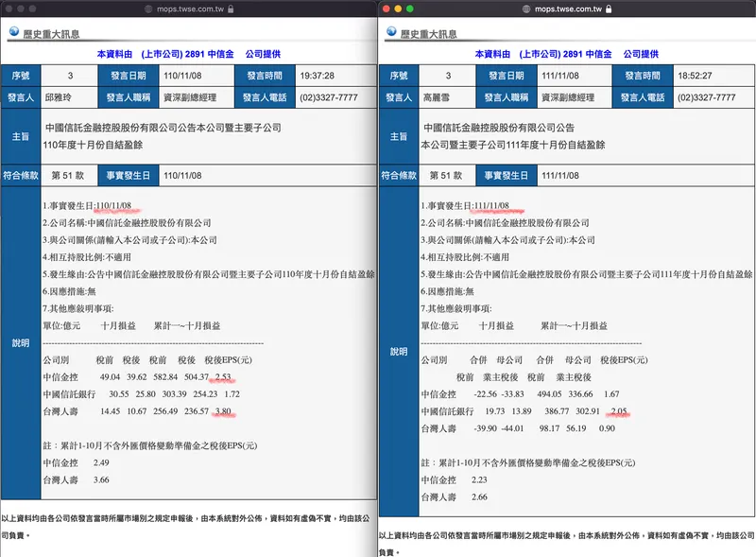Minimize right window with yellow button
The width and height of the screenshot is (756, 557).
(x=398, y=9)
